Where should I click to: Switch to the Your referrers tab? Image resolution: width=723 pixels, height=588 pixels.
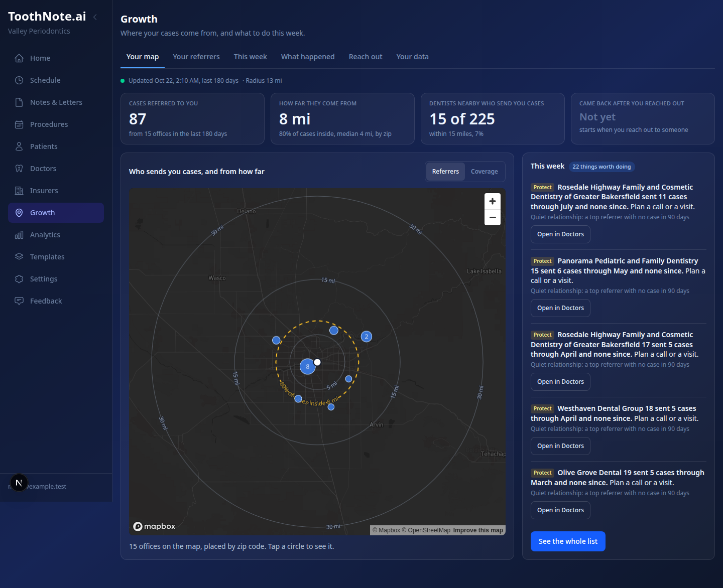(196, 57)
